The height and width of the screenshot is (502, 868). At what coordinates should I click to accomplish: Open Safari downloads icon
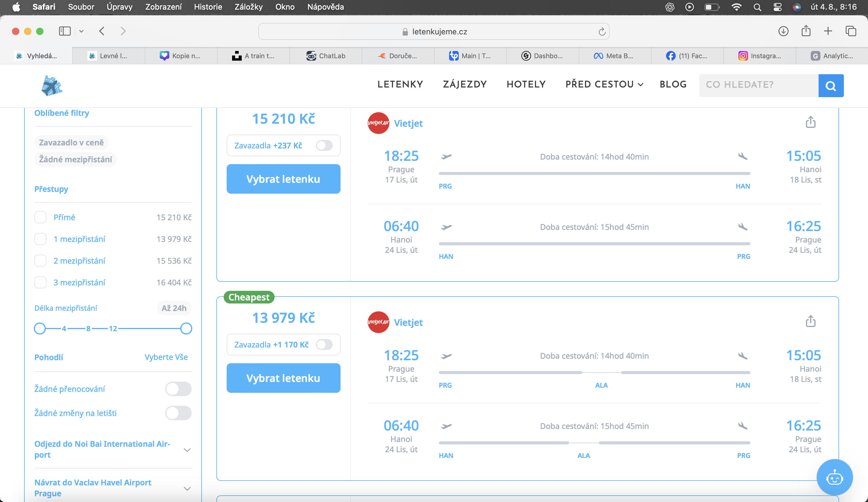[x=783, y=31]
